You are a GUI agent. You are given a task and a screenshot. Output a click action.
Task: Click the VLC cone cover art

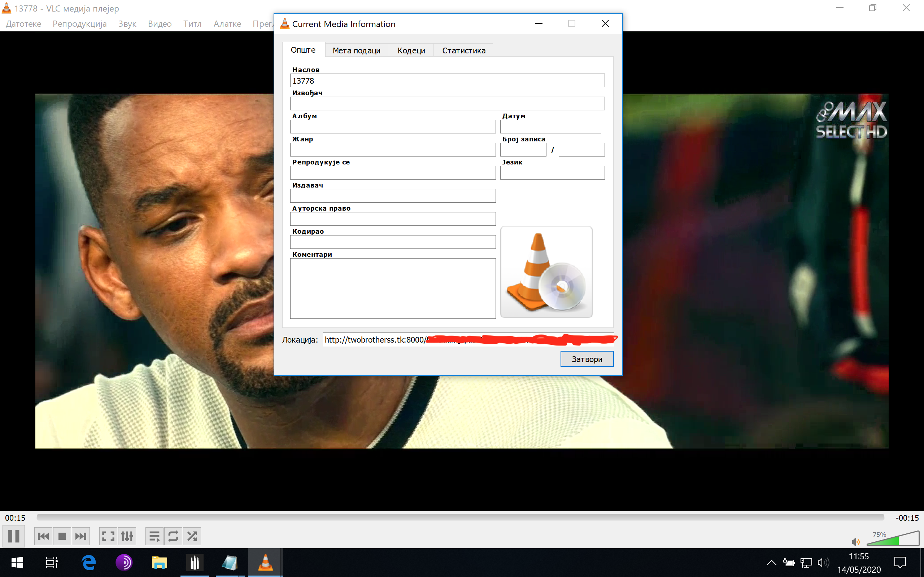click(546, 272)
